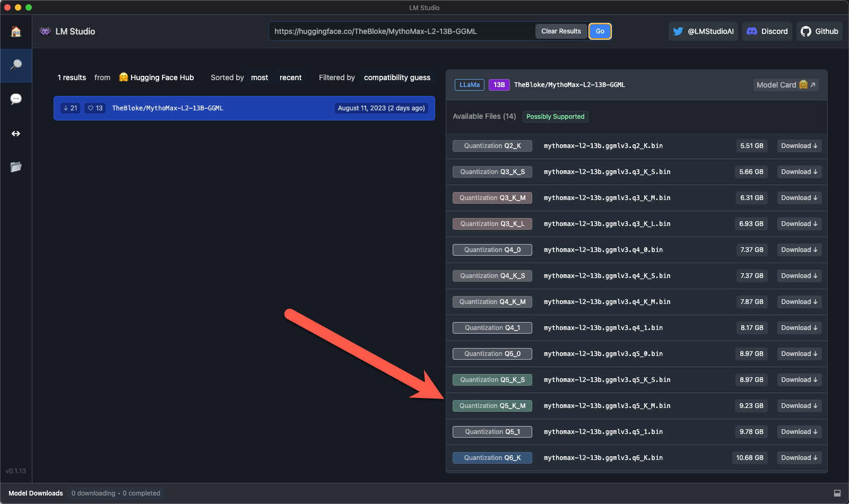Download the q4_1.bin file
This screenshot has height=504, width=849.
pyautogui.click(x=799, y=328)
